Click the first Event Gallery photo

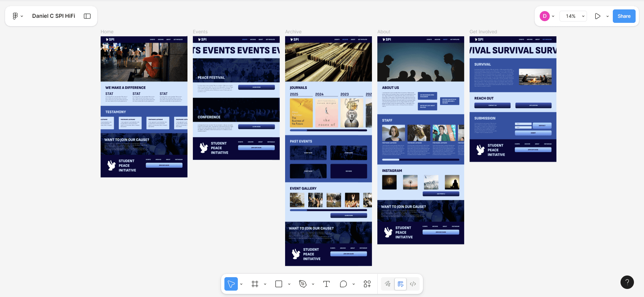(x=297, y=200)
